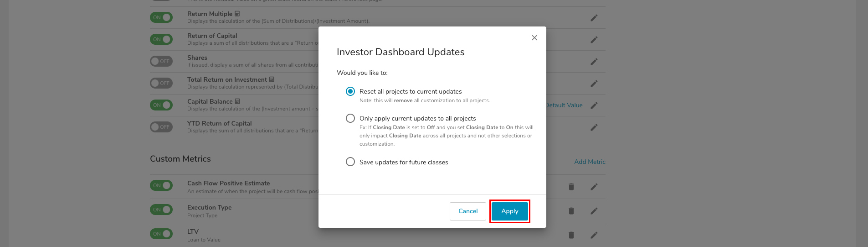Edit the Return of Capital pencil icon

pyautogui.click(x=594, y=40)
